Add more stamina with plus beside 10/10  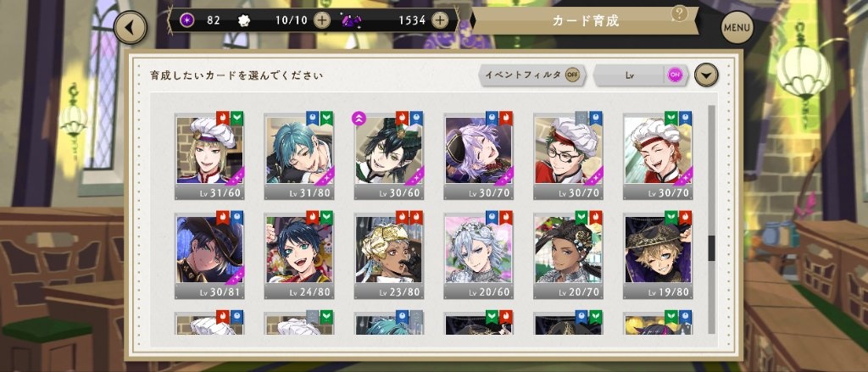click(x=321, y=20)
